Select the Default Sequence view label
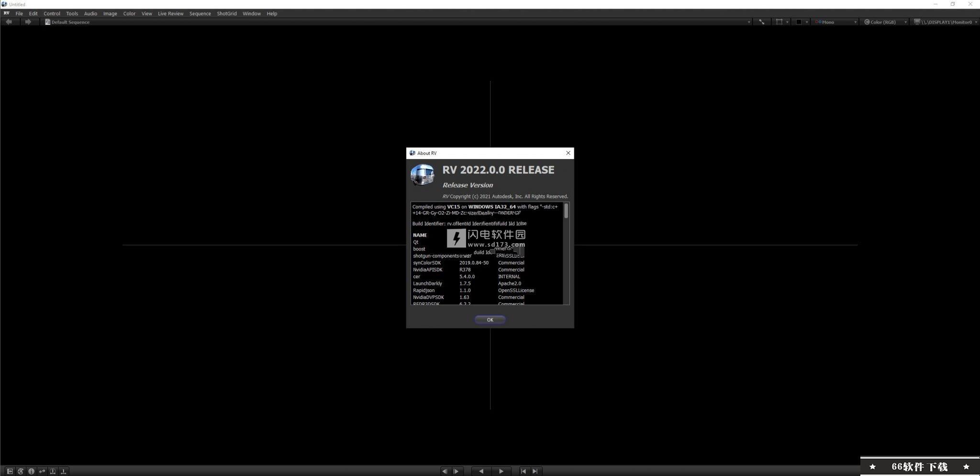 [70, 22]
